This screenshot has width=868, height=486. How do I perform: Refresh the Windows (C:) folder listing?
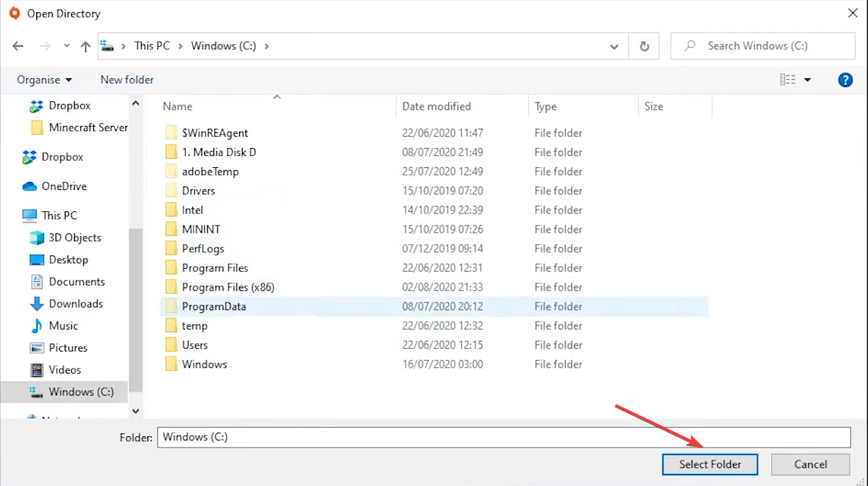[x=645, y=46]
